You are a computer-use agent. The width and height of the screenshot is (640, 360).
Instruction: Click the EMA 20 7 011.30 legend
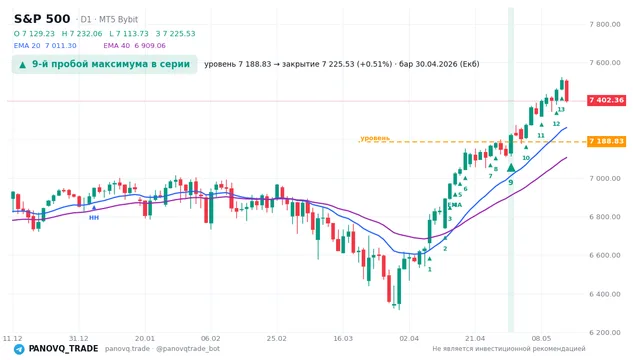[x=45, y=46]
